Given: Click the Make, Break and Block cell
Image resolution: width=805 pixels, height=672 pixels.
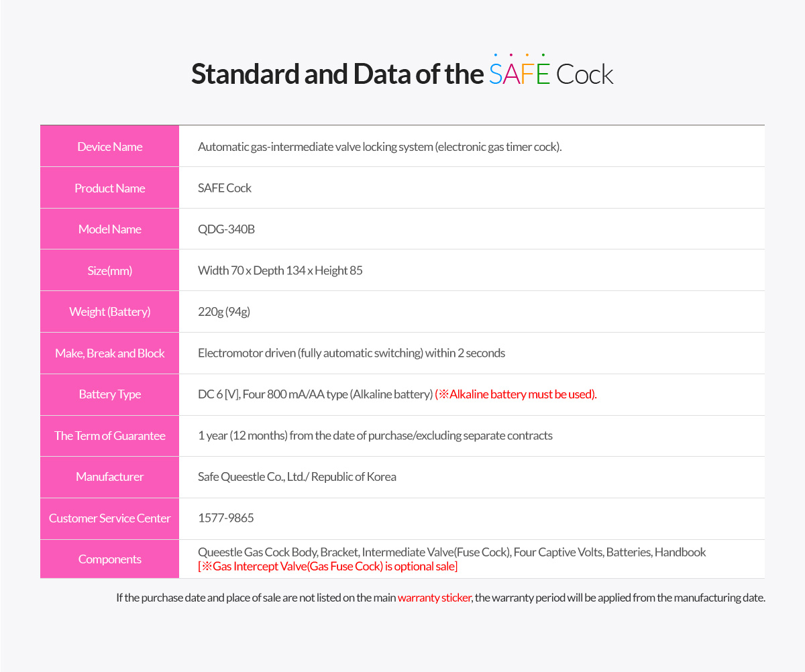Looking at the screenshot, I should click(x=110, y=353).
